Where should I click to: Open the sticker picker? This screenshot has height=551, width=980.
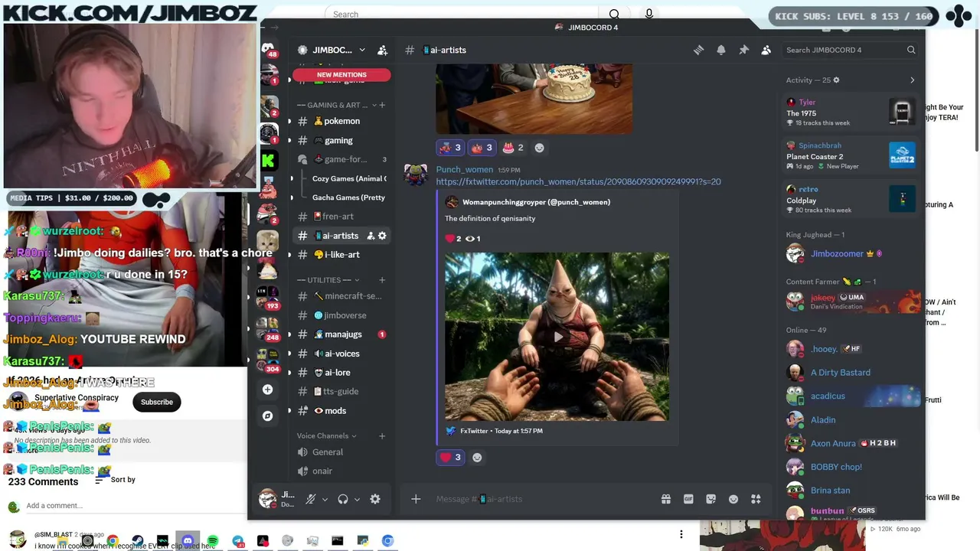tap(711, 499)
